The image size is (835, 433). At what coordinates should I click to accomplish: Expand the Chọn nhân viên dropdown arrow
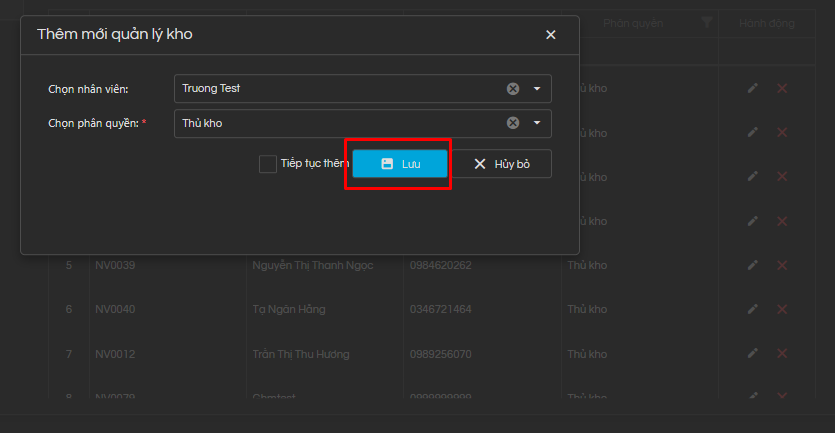[537, 88]
